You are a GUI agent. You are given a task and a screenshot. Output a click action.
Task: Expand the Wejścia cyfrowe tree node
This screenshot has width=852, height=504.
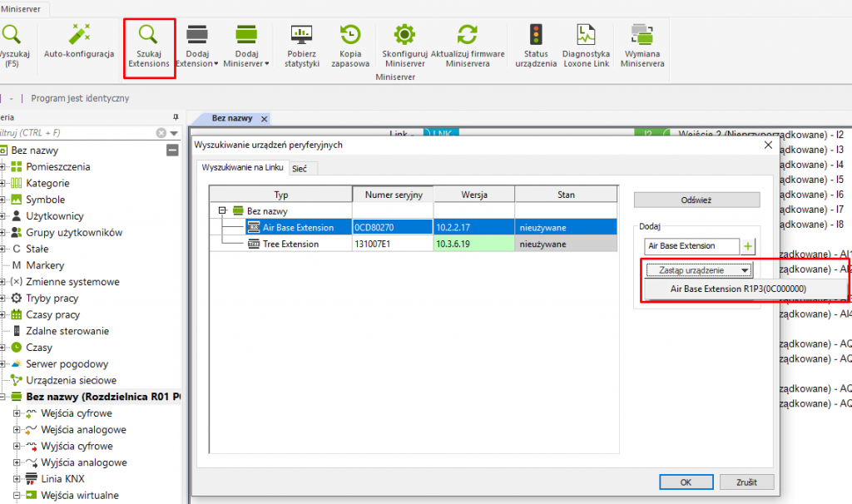[x=17, y=413]
